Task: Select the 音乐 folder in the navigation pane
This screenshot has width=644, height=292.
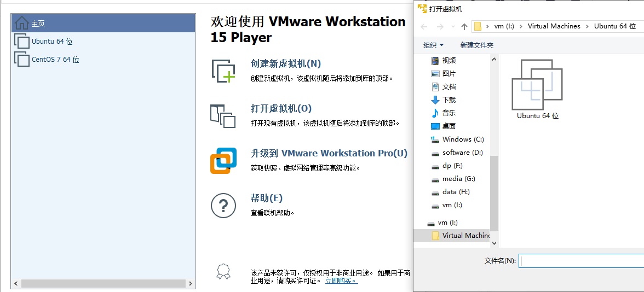Action: click(x=443, y=113)
